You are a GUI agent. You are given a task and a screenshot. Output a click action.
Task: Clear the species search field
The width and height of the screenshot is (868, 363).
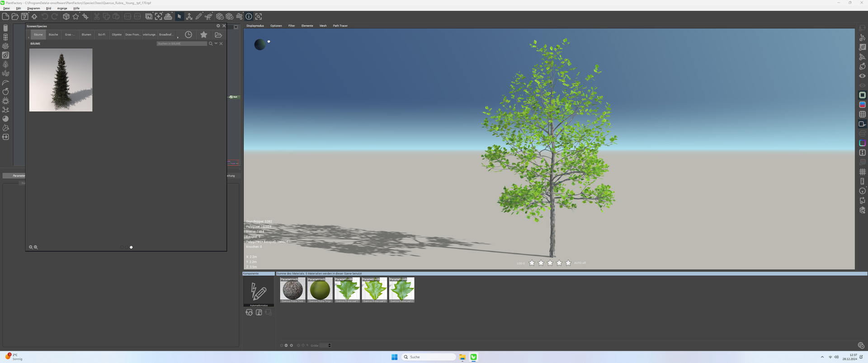click(221, 44)
